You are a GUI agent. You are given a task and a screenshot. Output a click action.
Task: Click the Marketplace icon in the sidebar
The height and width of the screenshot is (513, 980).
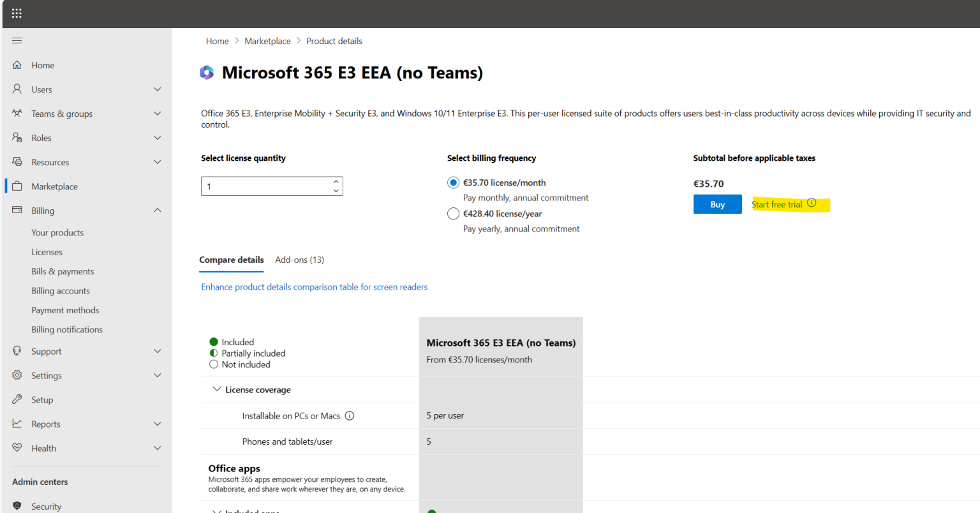pyautogui.click(x=17, y=186)
